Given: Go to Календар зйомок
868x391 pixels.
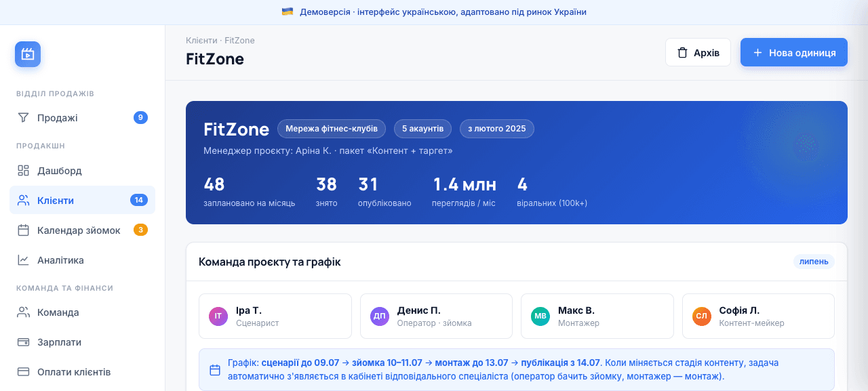Looking at the screenshot, I should pos(82,230).
